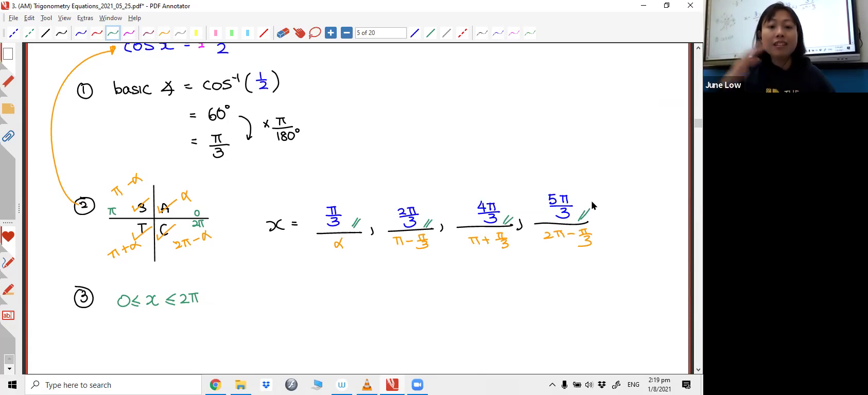Select the black freehand pen
The image size is (868, 395).
tap(61, 33)
